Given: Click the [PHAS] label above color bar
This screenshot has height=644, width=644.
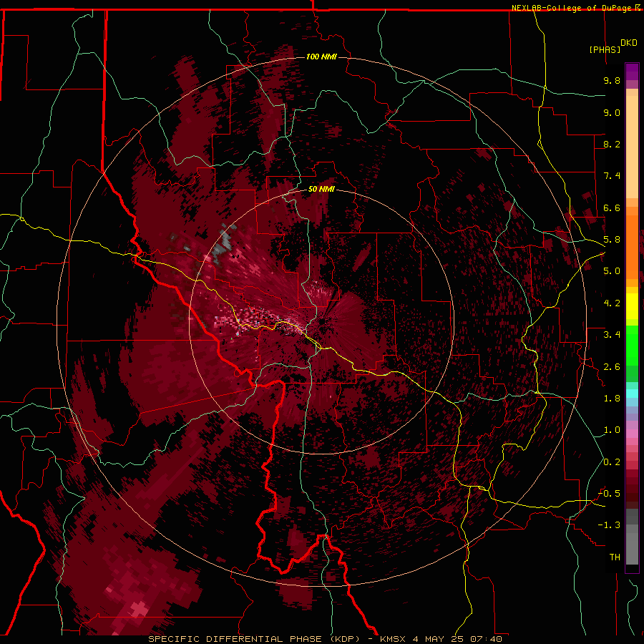Looking at the screenshot, I should coord(605,49).
